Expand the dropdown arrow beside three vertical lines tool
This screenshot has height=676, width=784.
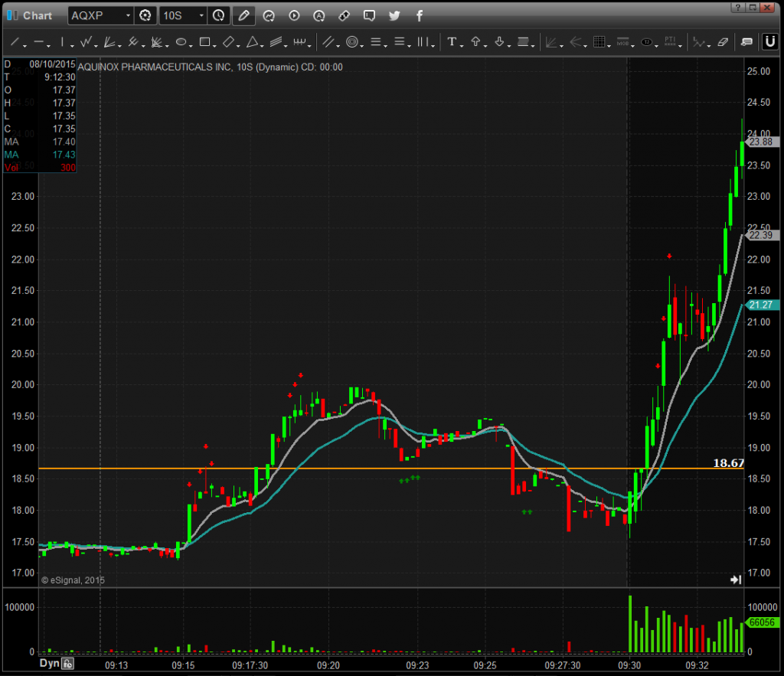433,45
